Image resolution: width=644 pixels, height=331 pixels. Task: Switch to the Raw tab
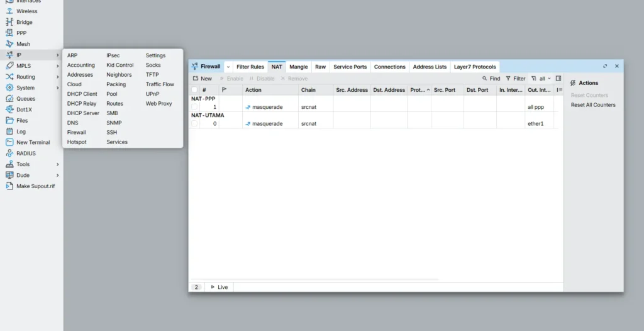(x=320, y=67)
